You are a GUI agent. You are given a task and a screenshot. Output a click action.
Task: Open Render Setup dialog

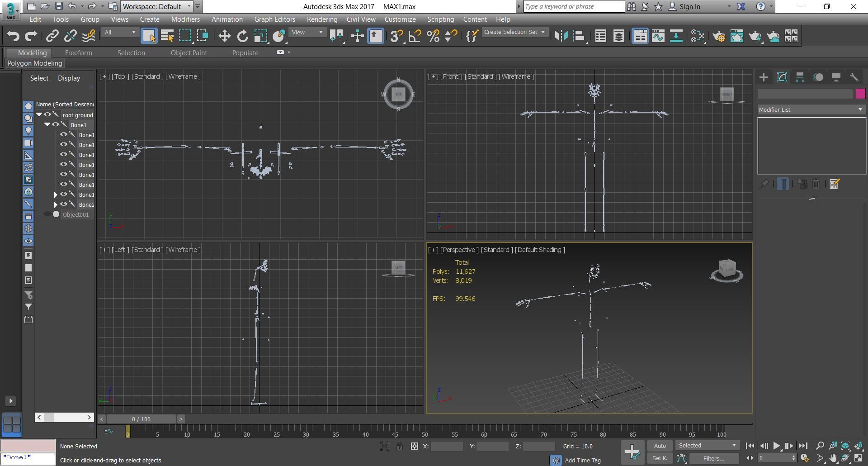click(x=719, y=36)
